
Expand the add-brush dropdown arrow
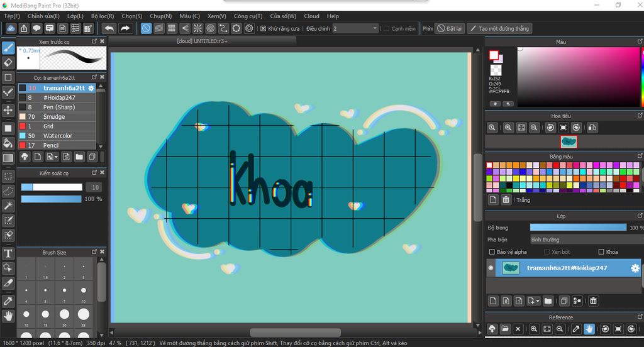click(56, 157)
